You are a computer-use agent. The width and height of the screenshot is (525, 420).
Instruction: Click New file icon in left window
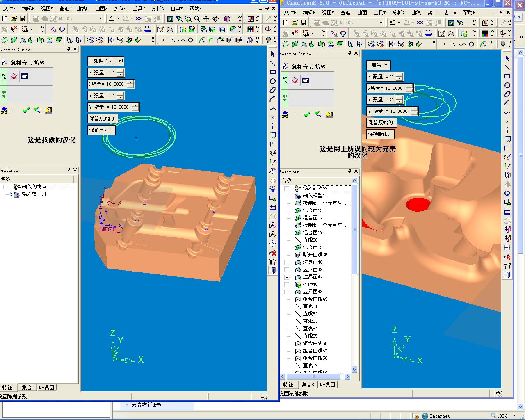(x=5, y=18)
